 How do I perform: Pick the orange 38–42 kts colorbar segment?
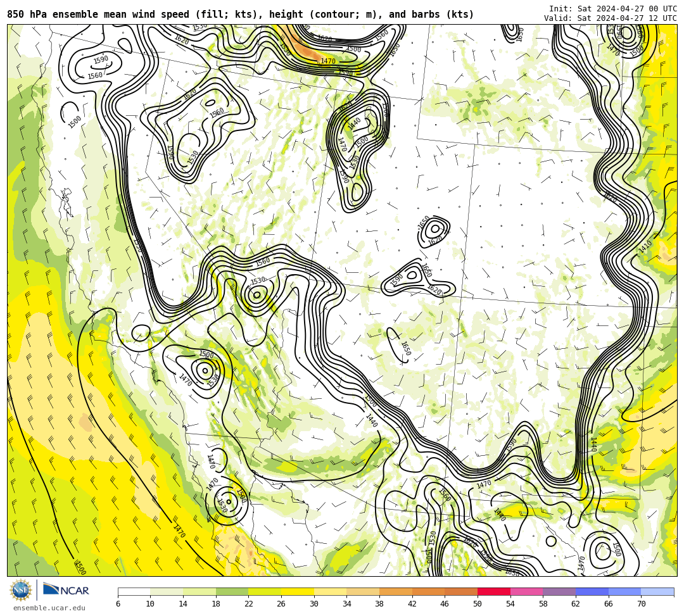[396, 591]
